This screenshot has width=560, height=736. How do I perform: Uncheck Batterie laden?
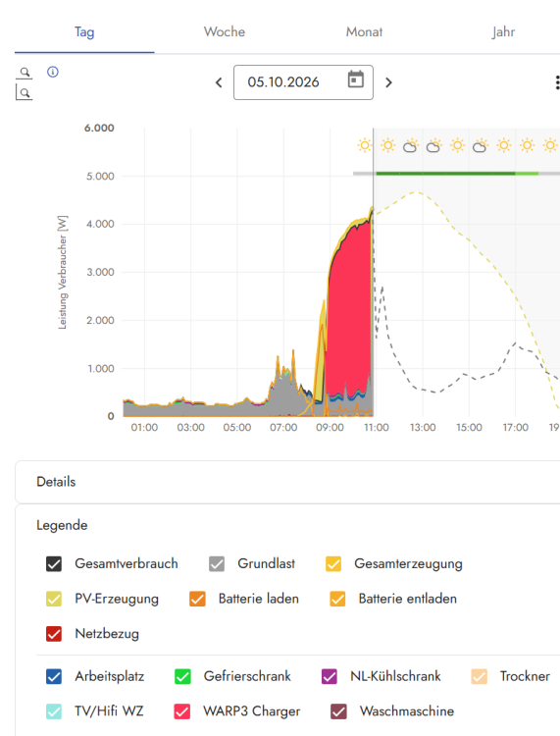[197, 599]
